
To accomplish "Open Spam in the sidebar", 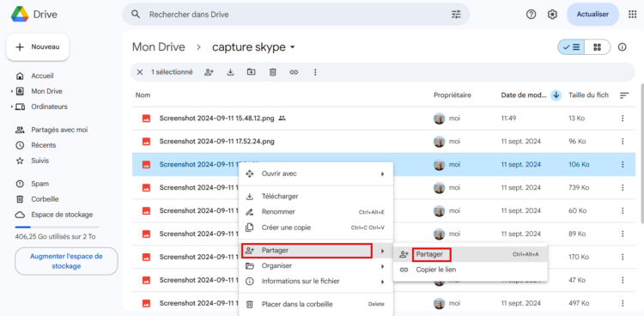I will pyautogui.click(x=39, y=184).
